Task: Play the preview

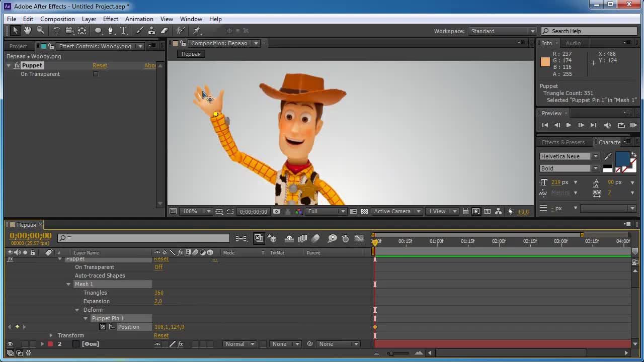Action: (569, 125)
